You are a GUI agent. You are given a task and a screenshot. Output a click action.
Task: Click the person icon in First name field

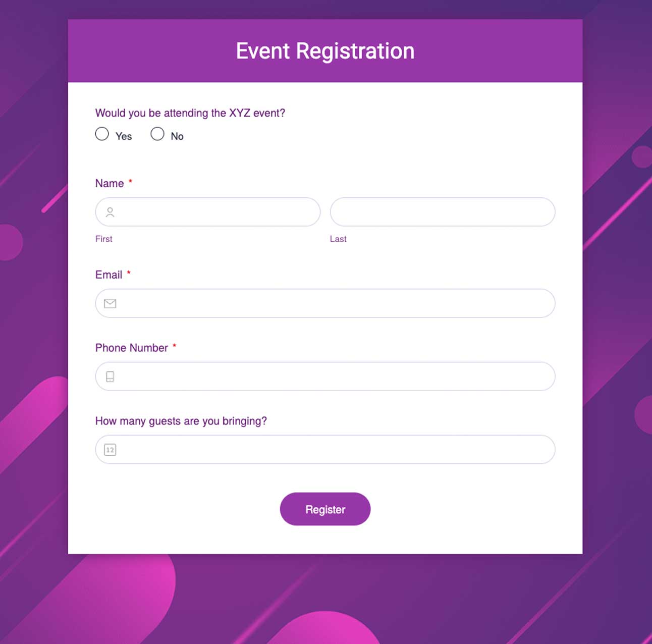click(x=110, y=212)
